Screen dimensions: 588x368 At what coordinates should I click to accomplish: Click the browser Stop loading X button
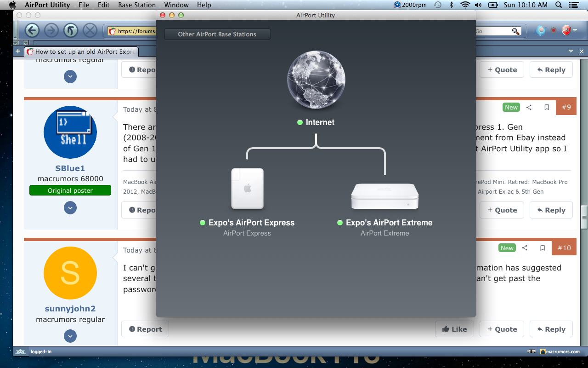coord(90,31)
